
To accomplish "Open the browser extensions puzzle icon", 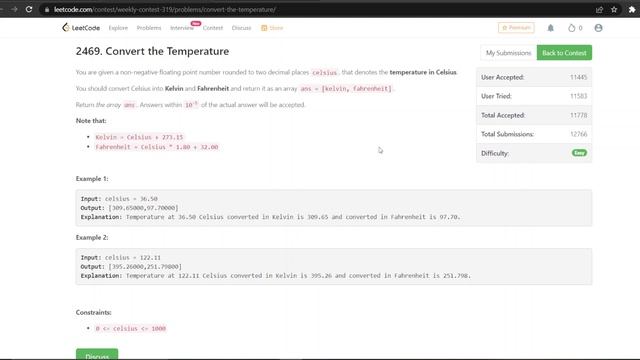I will (x=632, y=9).
